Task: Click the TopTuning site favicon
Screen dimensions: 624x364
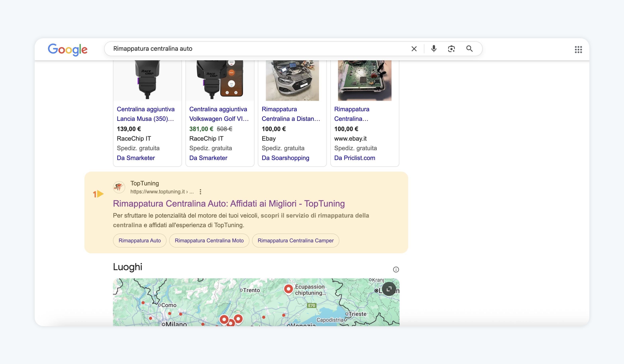Action: pos(119,187)
